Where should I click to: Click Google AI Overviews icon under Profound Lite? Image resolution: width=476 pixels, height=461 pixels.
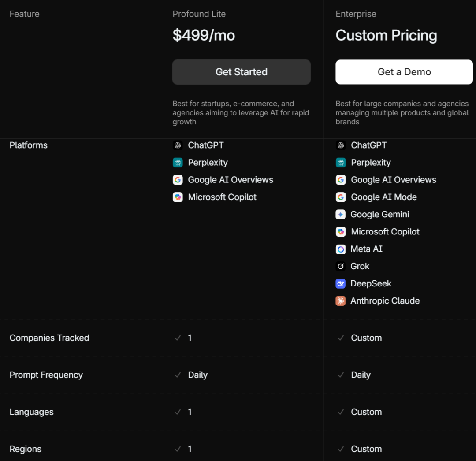(178, 180)
